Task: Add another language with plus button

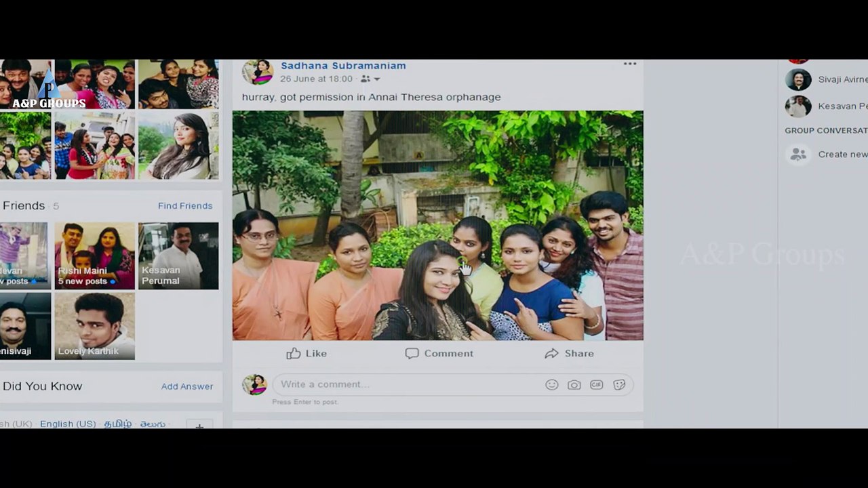Action: (x=199, y=426)
